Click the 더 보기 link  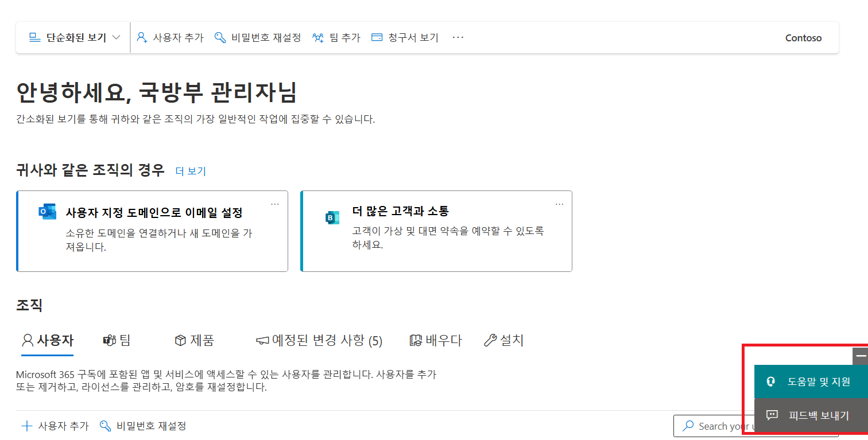point(191,171)
